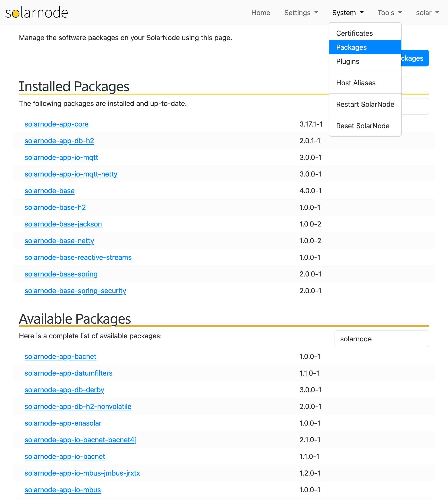This screenshot has width=448, height=499.
Task: Click Reset SolarNode
Action: point(363,126)
